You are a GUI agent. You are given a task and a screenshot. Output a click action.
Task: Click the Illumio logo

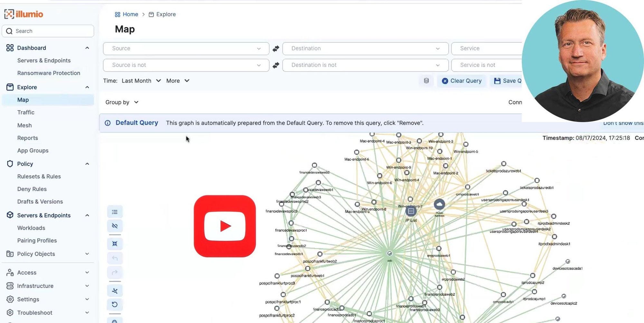(24, 14)
